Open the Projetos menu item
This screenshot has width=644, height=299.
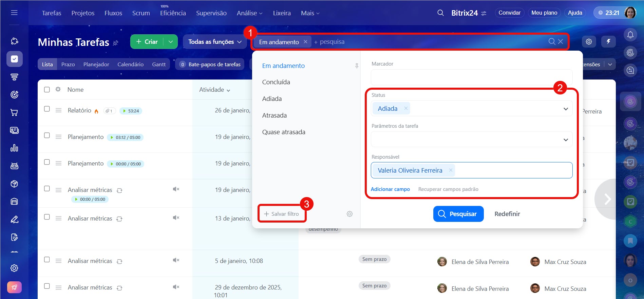click(83, 13)
